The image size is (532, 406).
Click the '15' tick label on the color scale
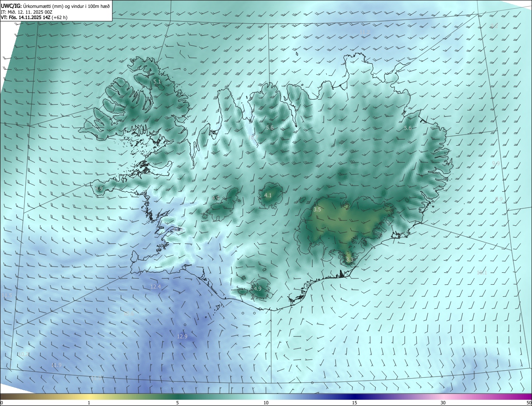[x=354, y=403]
